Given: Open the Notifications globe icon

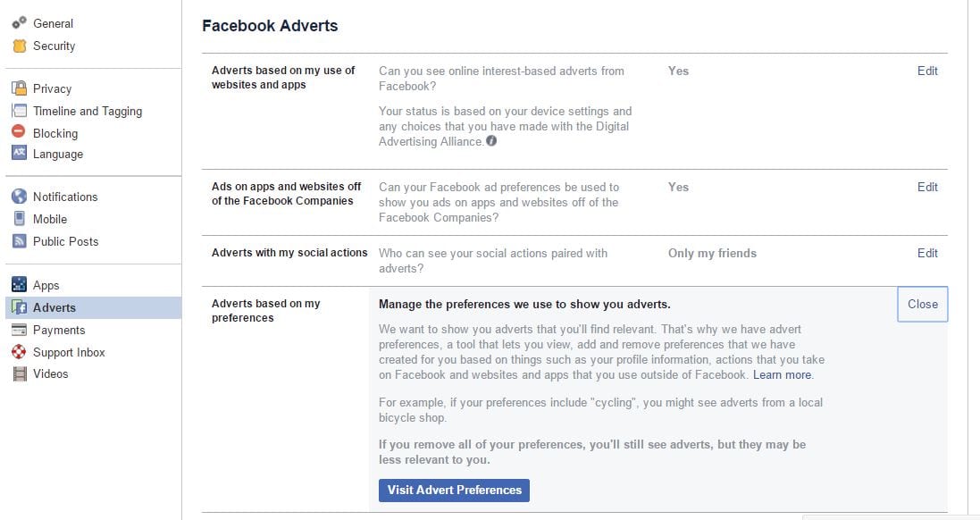Looking at the screenshot, I should [x=20, y=197].
